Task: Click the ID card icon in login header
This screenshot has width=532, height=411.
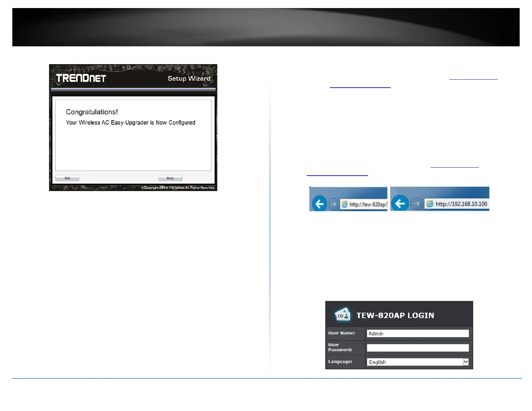Action: [x=343, y=315]
